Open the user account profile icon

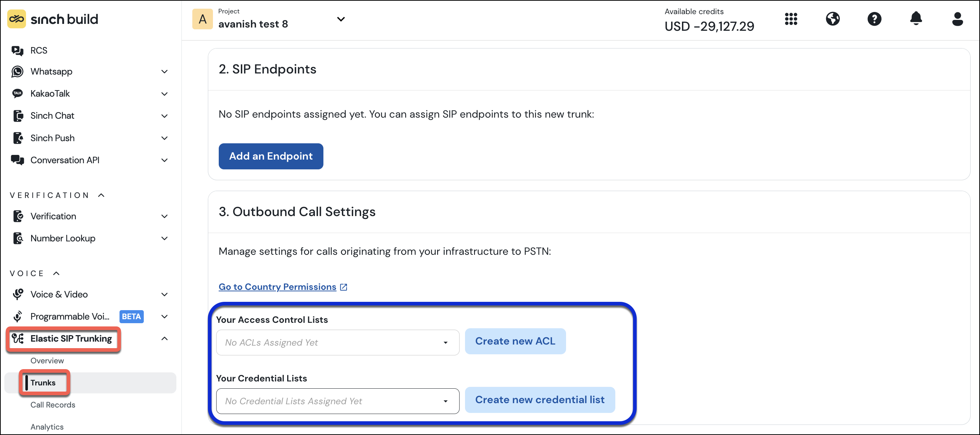tap(958, 18)
